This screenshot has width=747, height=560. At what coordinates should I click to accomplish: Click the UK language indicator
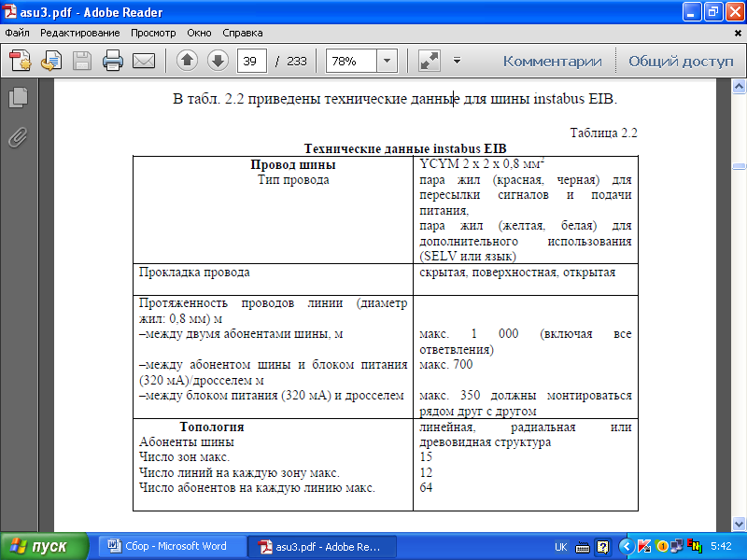coord(561,547)
